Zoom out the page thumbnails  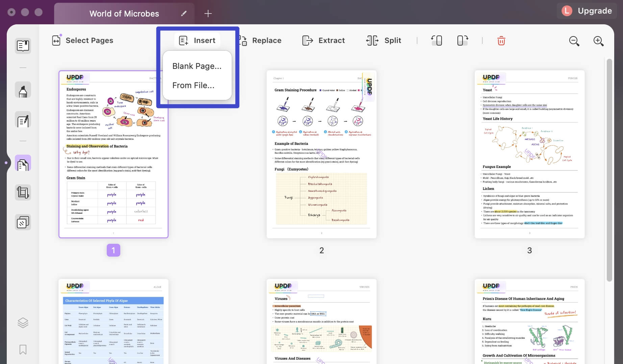coord(574,41)
